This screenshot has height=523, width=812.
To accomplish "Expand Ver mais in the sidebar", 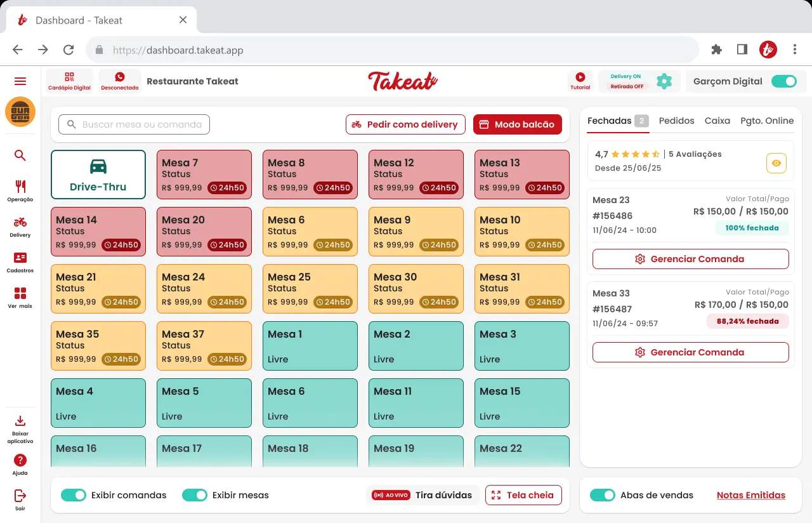I will click(x=20, y=297).
